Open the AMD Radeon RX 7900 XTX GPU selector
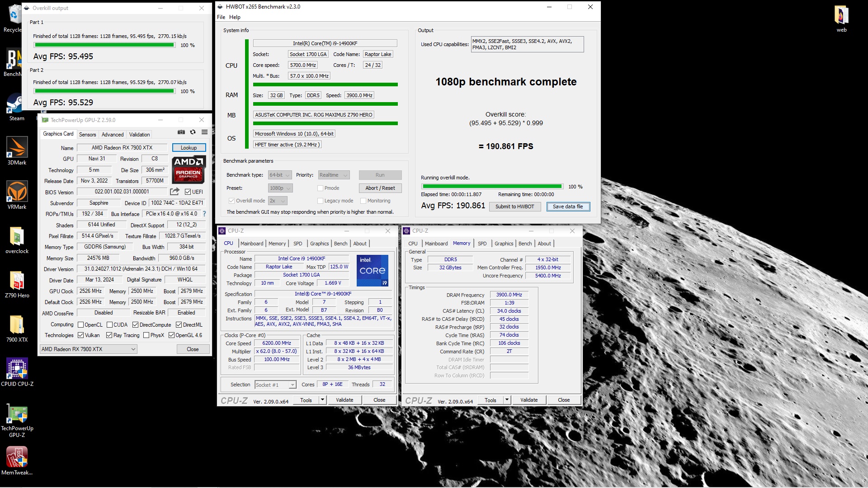The image size is (868, 488). 88,349
